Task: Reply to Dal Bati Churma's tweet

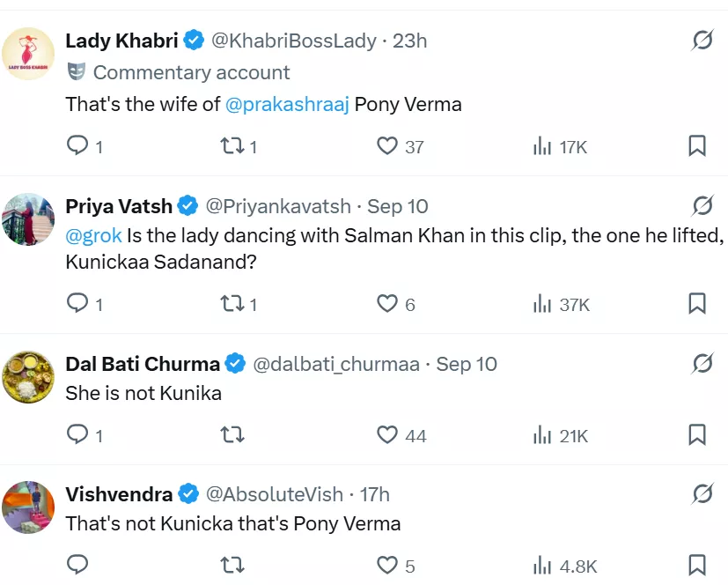Action: (x=78, y=435)
